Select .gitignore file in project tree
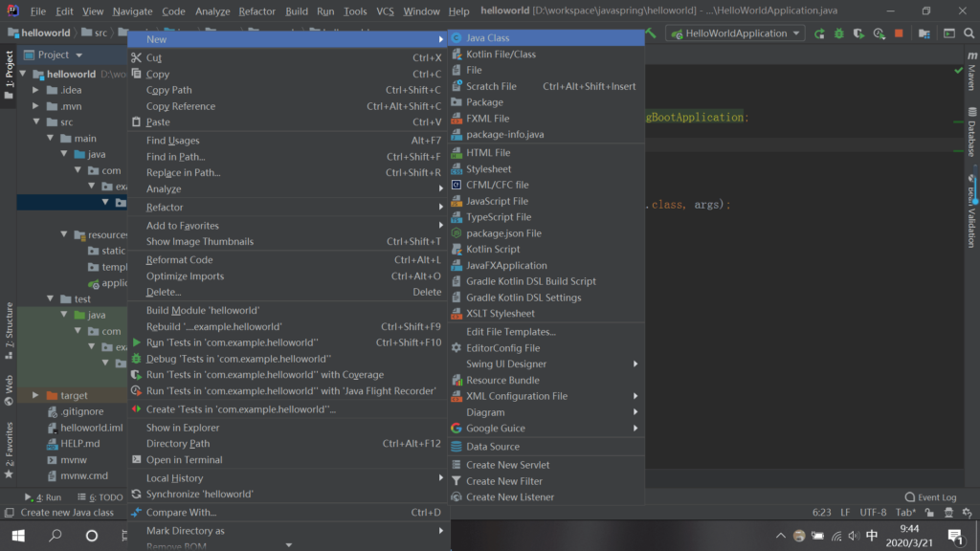 pyautogui.click(x=82, y=411)
